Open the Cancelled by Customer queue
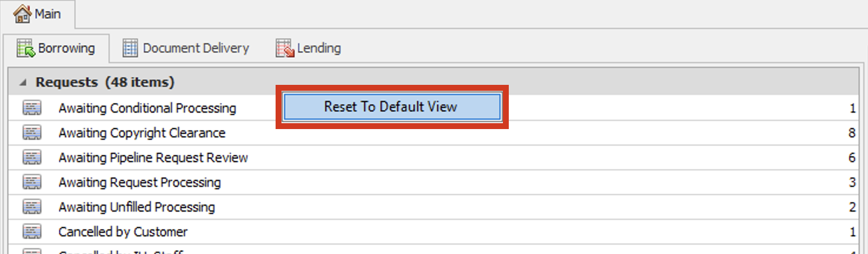The image size is (868, 254). [123, 232]
